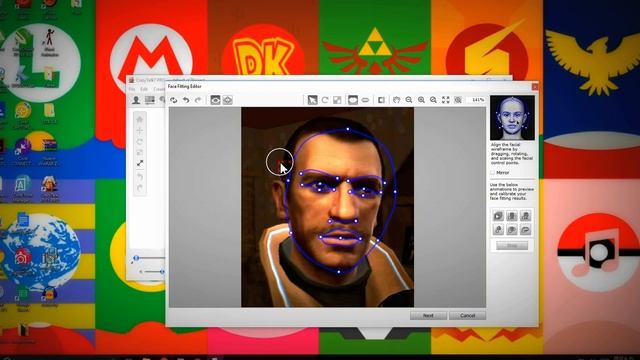
Task: Play the third top-row calibration animation
Action: 525,216
